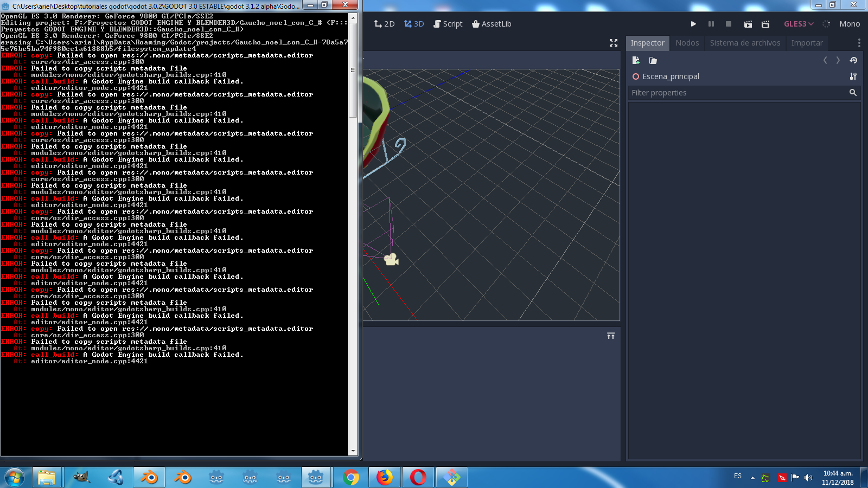Open the dock tabs options menu

(859, 43)
